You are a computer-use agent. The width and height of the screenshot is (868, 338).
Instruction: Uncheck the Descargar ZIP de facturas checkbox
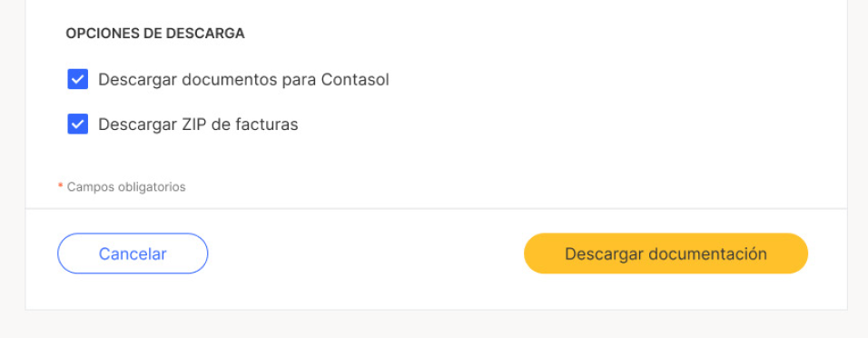77,124
